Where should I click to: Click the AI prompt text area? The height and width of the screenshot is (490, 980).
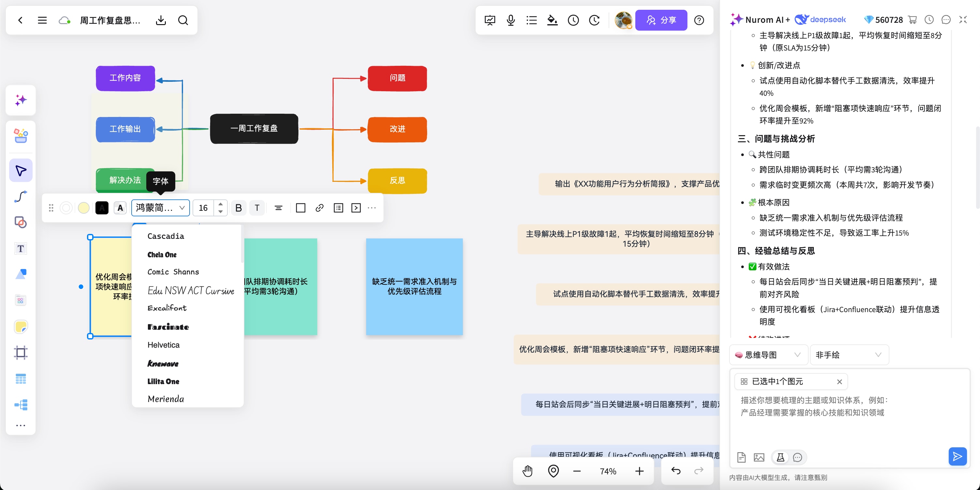[849, 418]
